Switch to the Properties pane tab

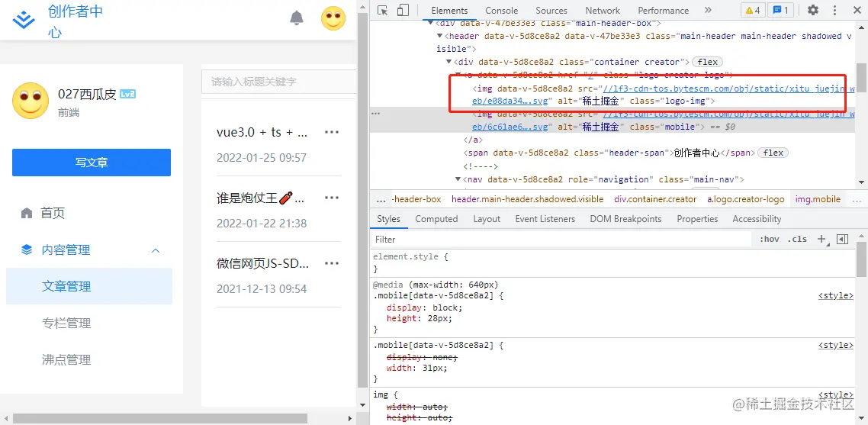pyautogui.click(x=697, y=219)
